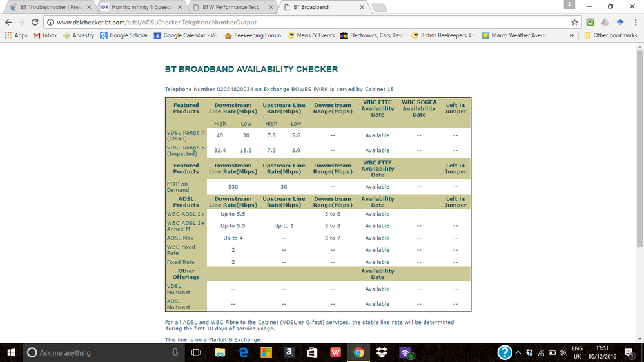Open a new tab

380,7
